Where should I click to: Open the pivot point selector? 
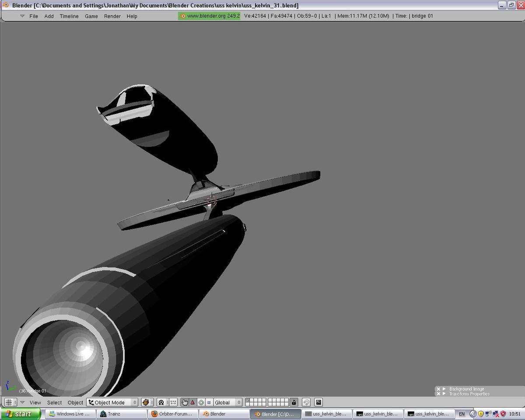click(161, 402)
